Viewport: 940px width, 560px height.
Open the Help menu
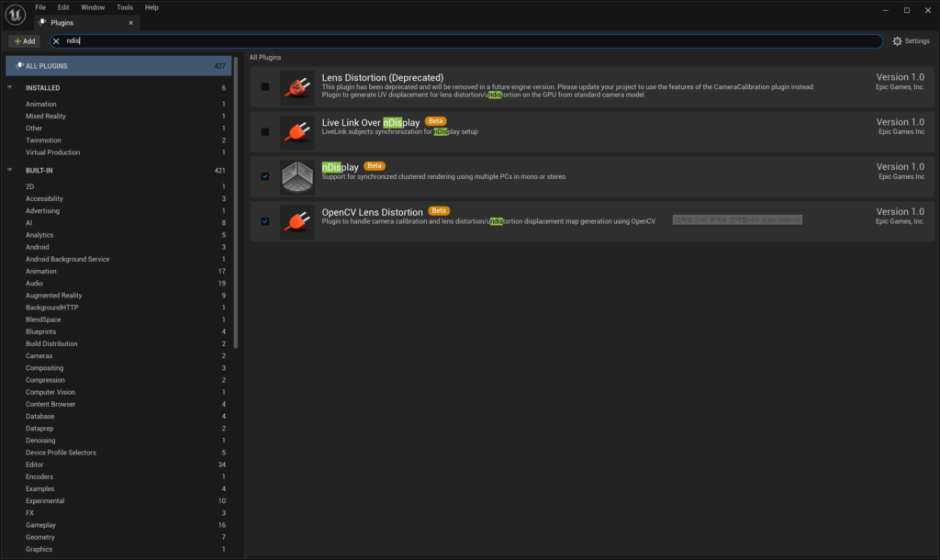pyautogui.click(x=151, y=7)
